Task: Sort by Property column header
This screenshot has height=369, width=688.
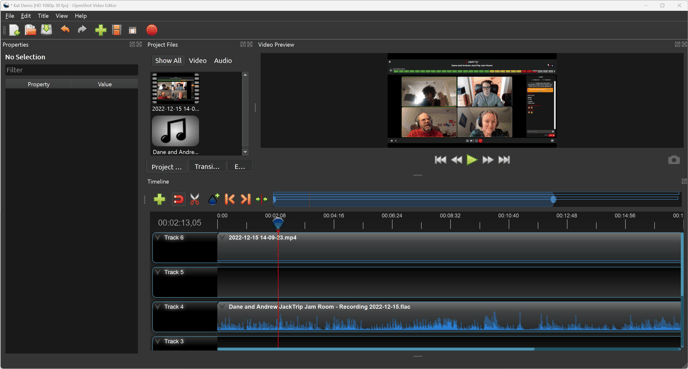Action: click(x=39, y=84)
